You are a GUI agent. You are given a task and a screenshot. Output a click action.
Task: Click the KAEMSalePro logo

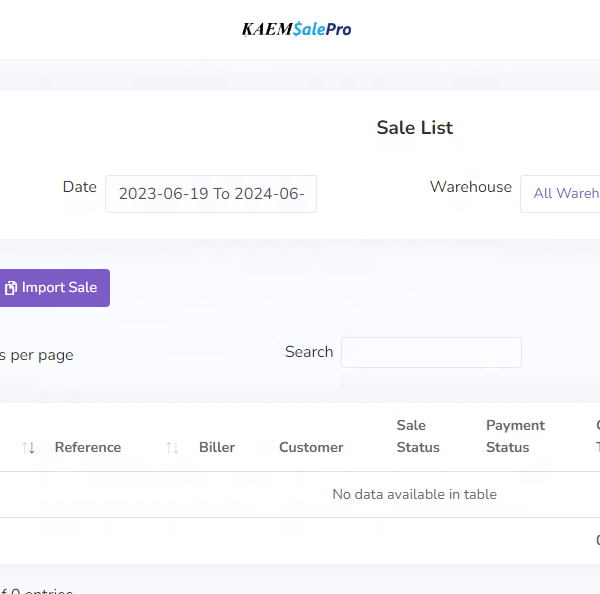(x=296, y=29)
